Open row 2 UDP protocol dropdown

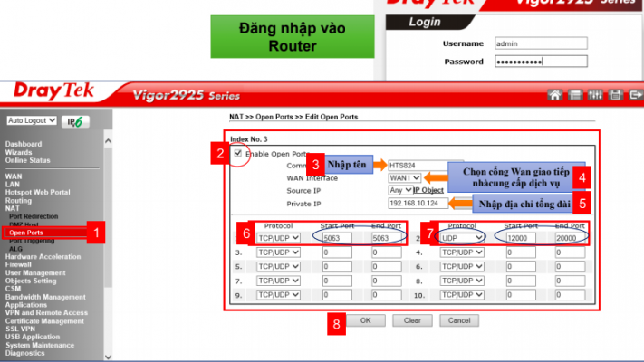(x=462, y=237)
